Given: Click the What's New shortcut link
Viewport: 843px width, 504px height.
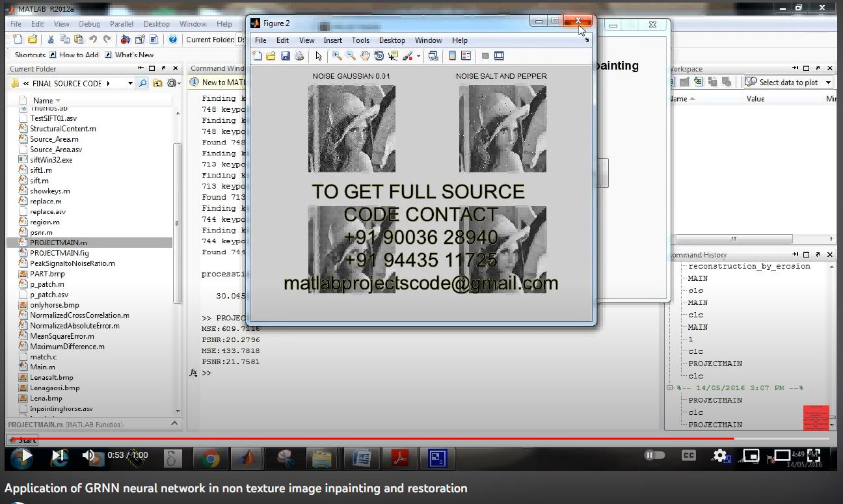Looking at the screenshot, I should [x=134, y=55].
